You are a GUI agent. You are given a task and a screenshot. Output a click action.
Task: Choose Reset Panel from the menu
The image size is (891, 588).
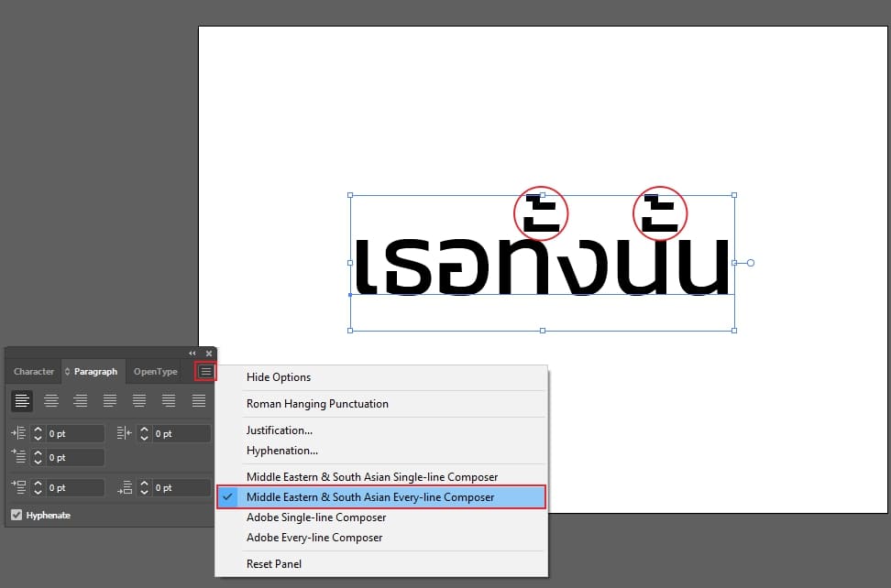pyautogui.click(x=274, y=563)
